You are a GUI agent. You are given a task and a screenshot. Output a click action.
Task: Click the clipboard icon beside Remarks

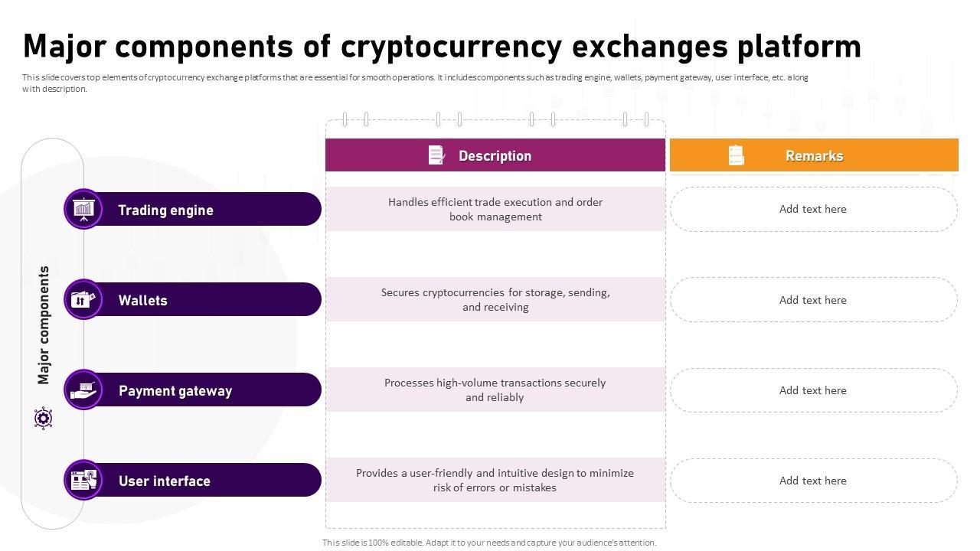point(736,155)
